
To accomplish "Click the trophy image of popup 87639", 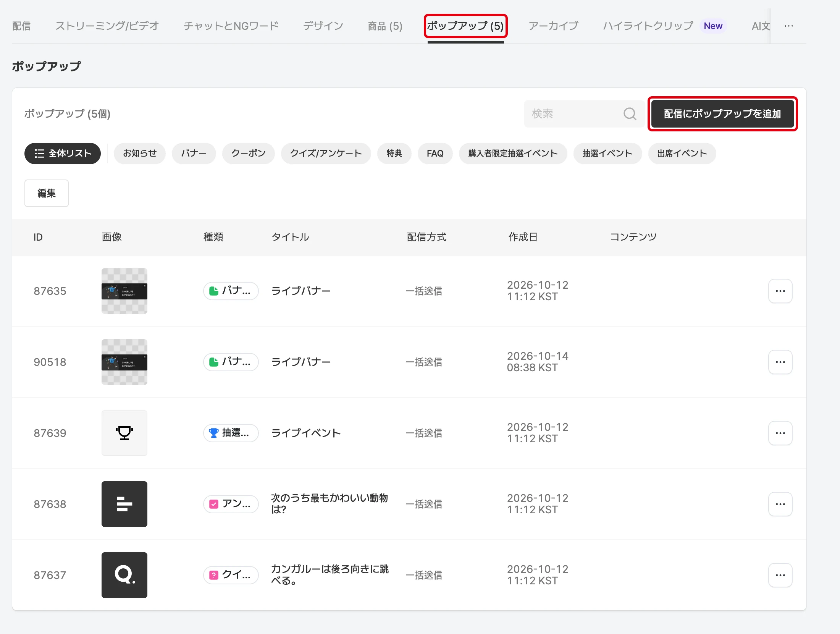I will [124, 433].
